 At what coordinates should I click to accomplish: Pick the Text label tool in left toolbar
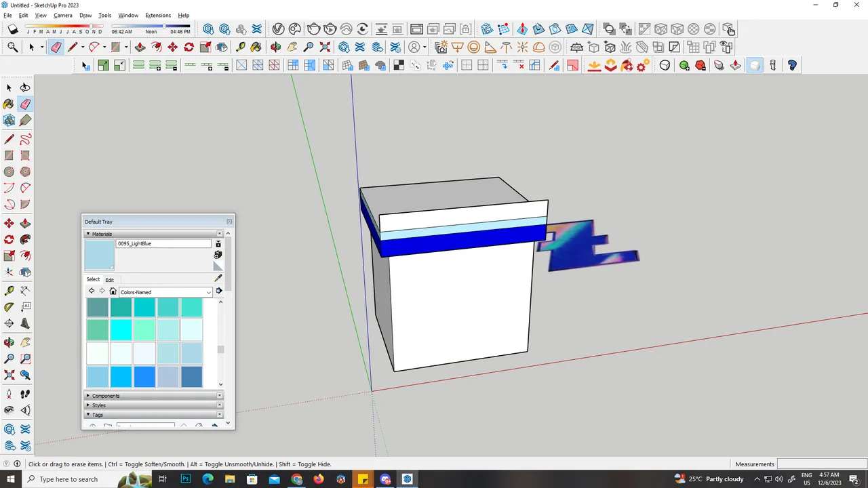pyautogui.click(x=25, y=307)
